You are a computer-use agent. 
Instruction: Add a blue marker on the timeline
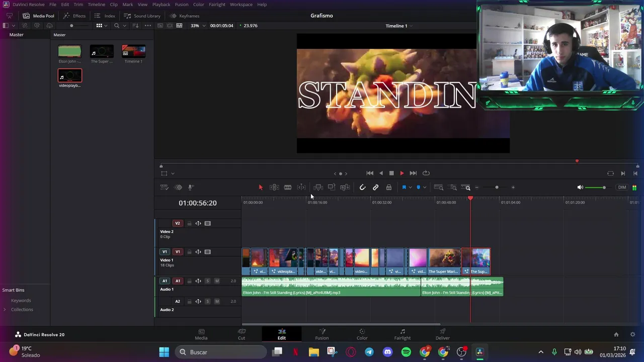[418, 188]
